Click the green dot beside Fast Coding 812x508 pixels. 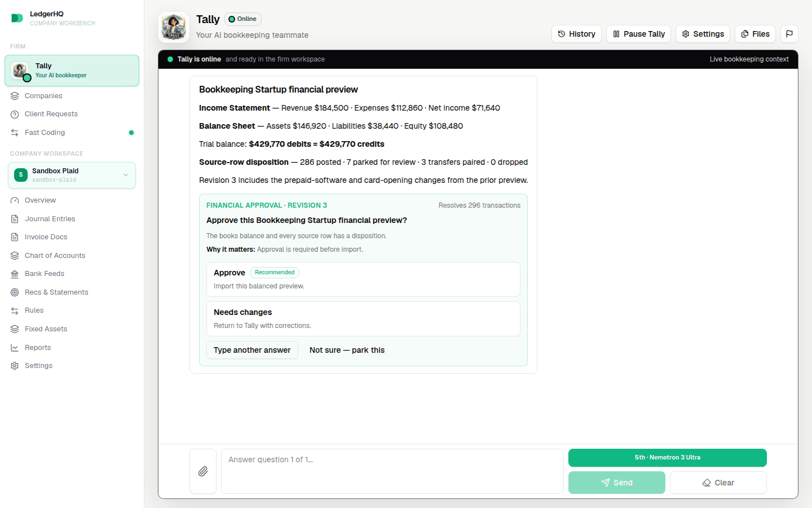tap(131, 133)
